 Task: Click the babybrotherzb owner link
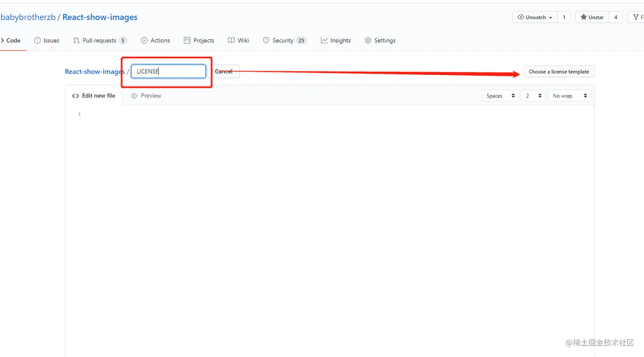click(28, 17)
